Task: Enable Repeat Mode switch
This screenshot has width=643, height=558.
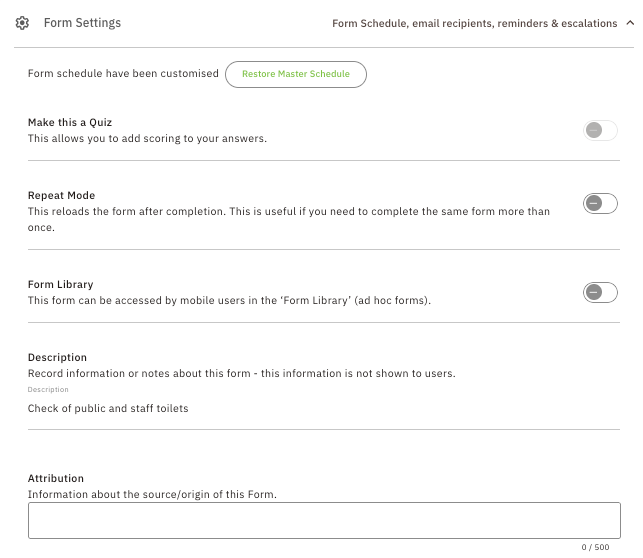Action: tap(600, 203)
